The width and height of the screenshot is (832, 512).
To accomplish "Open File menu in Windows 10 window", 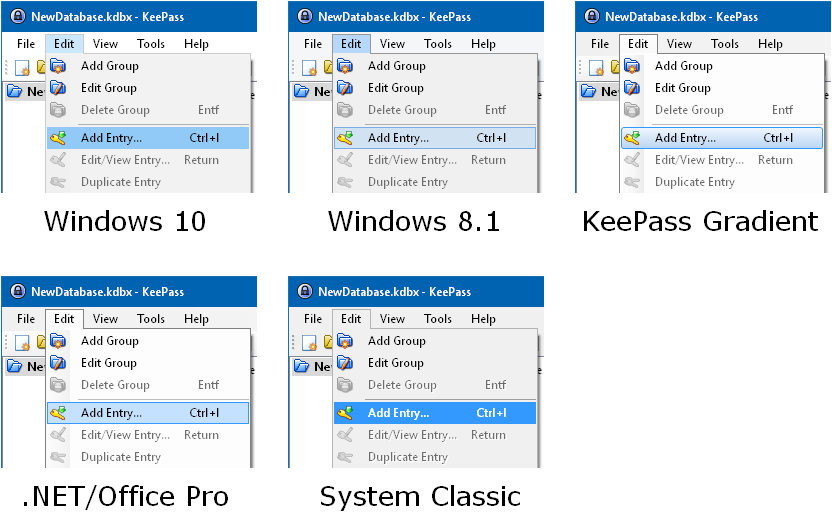I will tap(26, 44).
